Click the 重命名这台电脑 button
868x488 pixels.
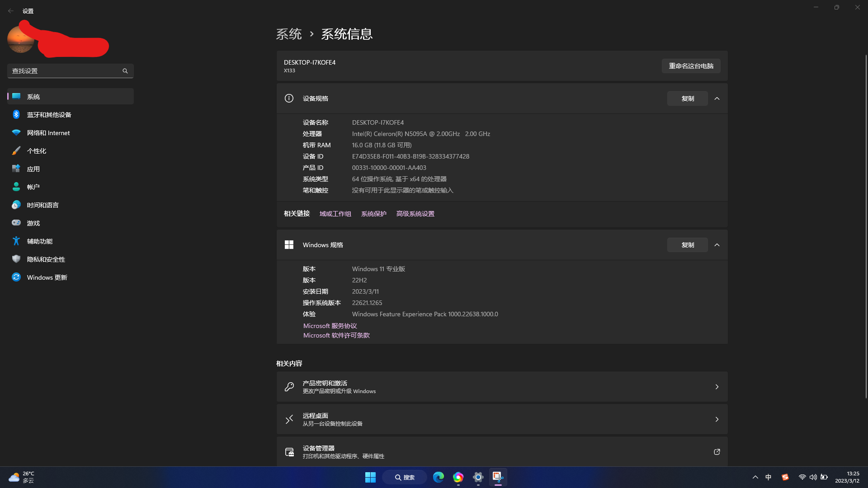[x=691, y=66]
